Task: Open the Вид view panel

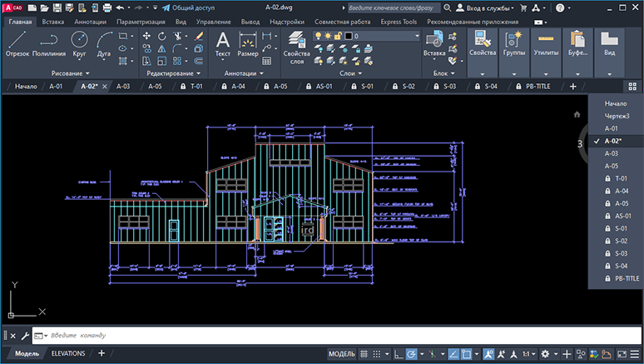Action: click(610, 52)
